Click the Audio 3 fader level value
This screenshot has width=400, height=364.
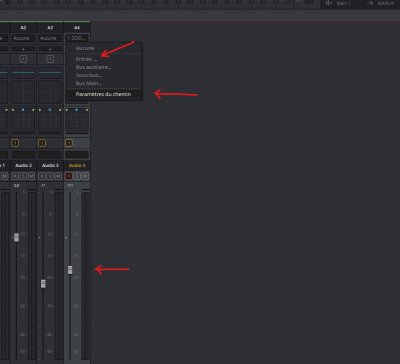[x=43, y=185]
